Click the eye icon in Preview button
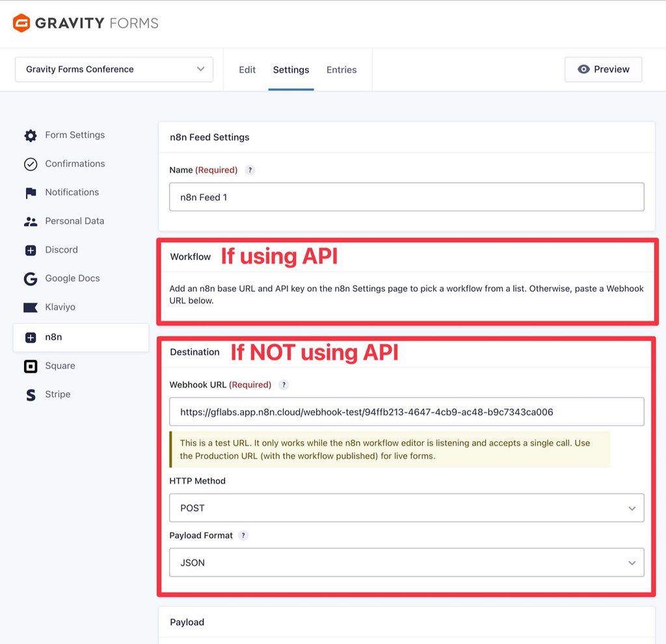Screen dimensions: 666x644 click(583, 69)
